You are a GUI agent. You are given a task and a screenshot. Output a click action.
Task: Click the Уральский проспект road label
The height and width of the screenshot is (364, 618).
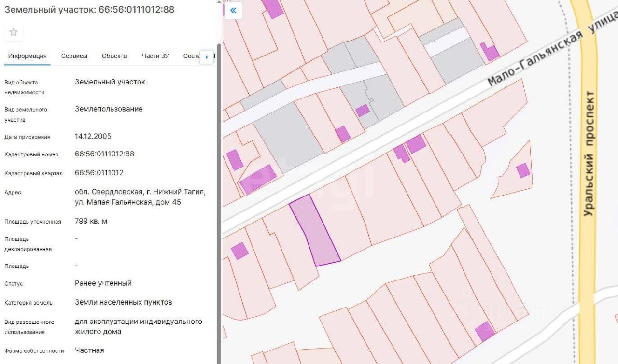pyautogui.click(x=588, y=154)
